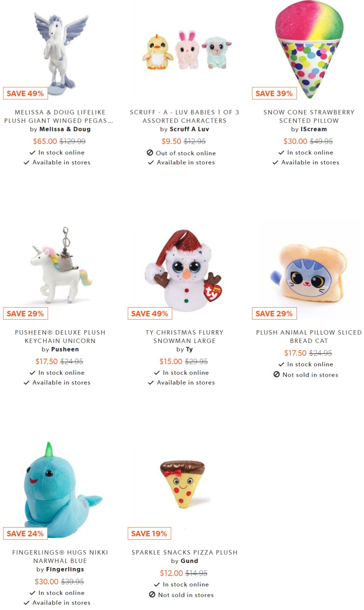Open the Plush Animal Pillow Sliced Bread Cat title

pyautogui.click(x=309, y=336)
